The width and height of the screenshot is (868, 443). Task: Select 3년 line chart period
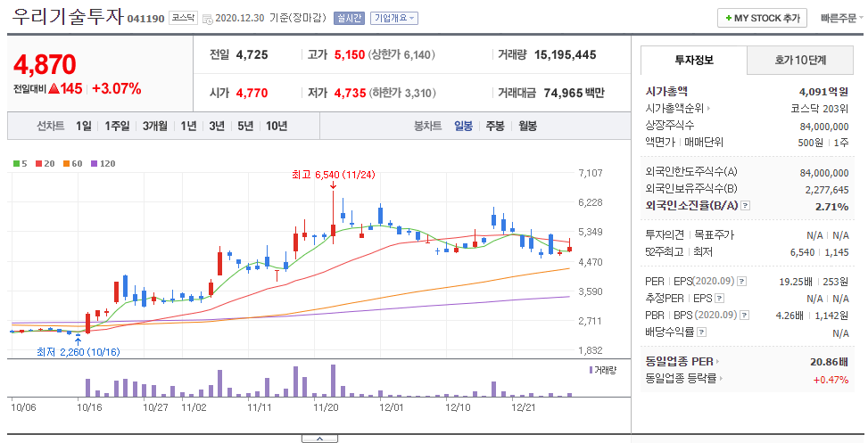click(217, 126)
